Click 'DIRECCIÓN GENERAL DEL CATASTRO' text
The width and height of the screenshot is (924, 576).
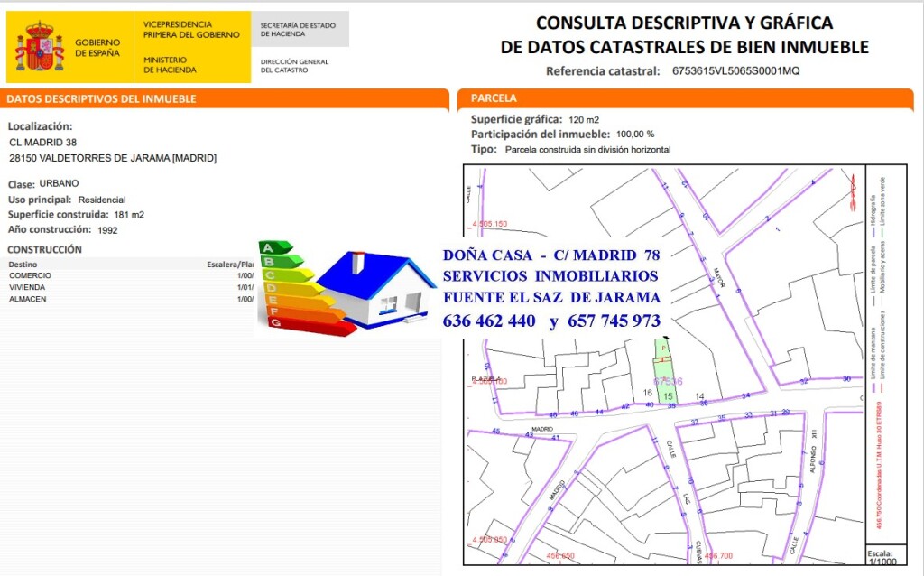click(295, 65)
